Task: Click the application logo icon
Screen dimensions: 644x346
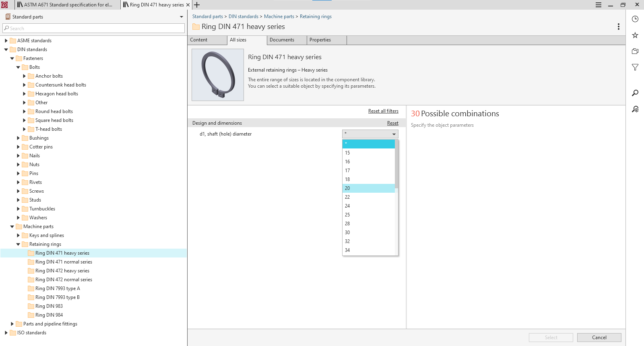Action: point(4,5)
